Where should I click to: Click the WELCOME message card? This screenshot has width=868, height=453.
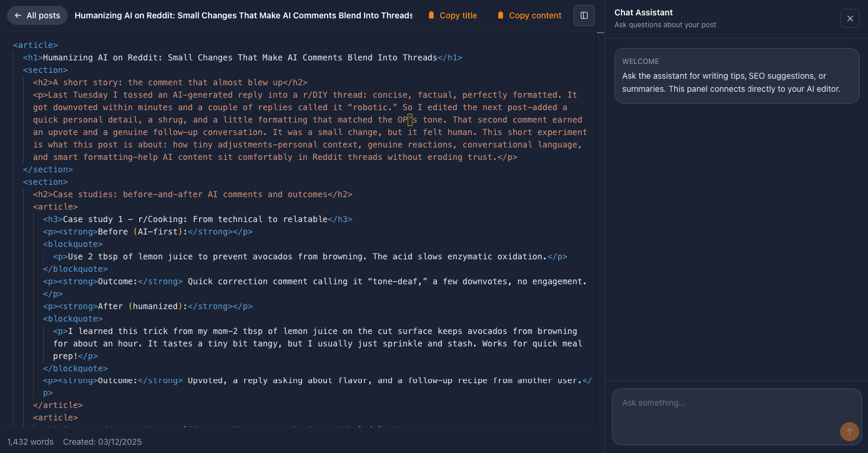pos(736,76)
